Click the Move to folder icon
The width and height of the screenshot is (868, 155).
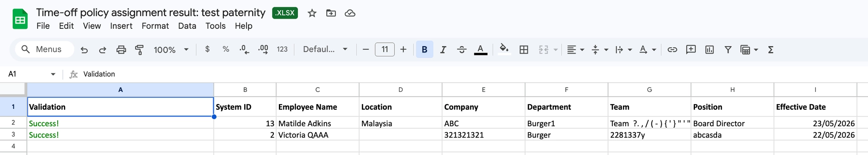tap(331, 13)
